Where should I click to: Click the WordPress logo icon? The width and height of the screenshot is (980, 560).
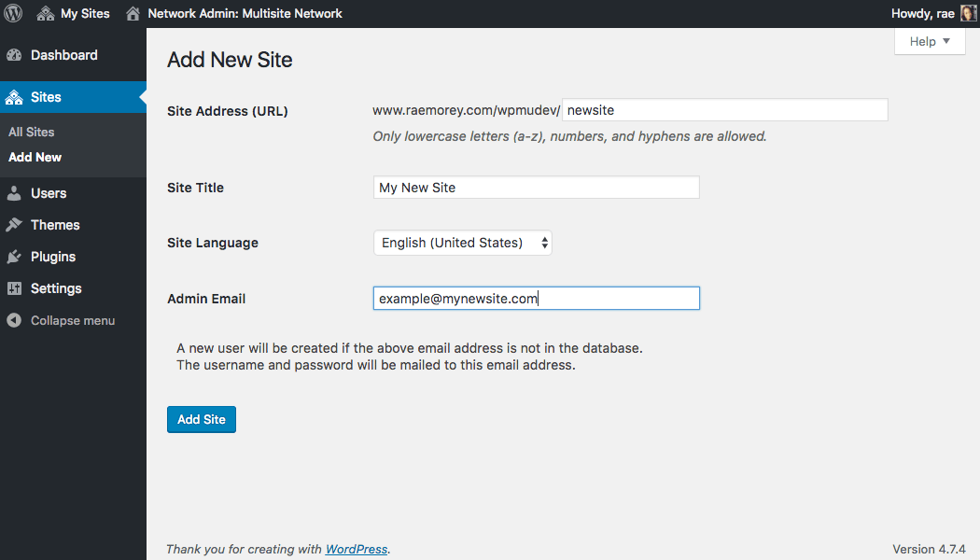coord(13,13)
